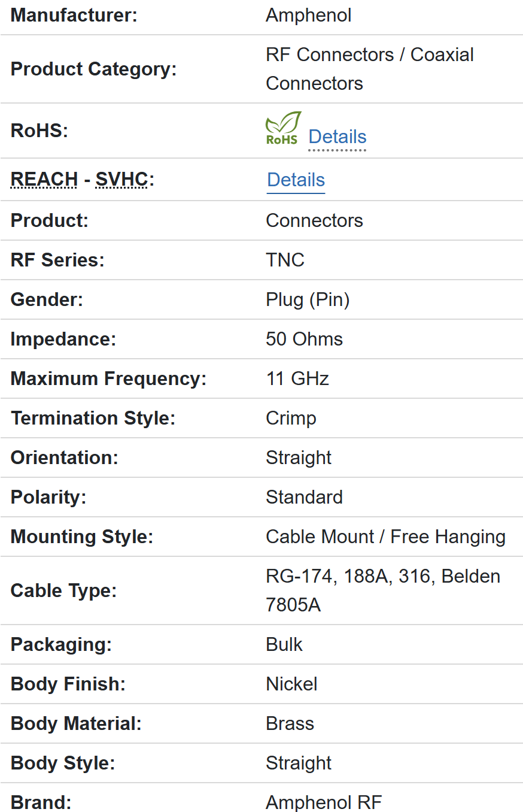Select the Amphenol manufacturer value

[x=308, y=16]
